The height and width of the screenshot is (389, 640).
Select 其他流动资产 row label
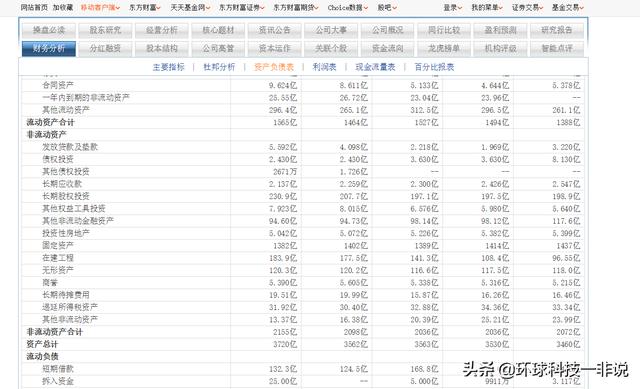click(66, 110)
